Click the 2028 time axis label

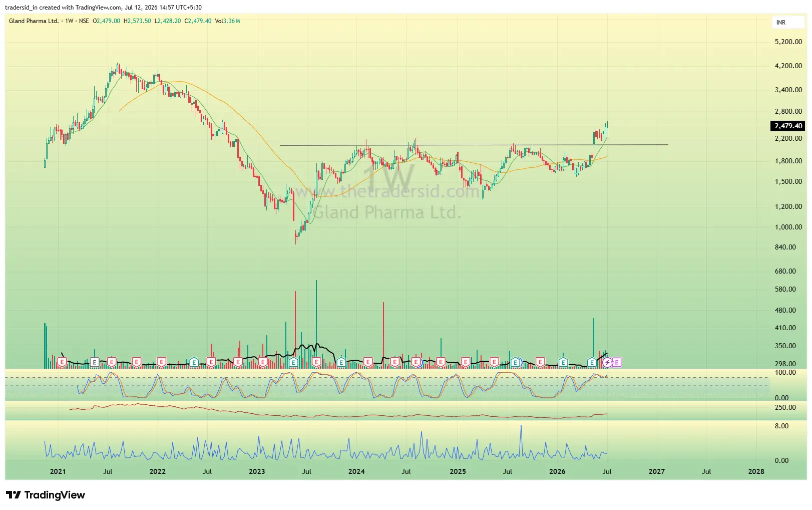(756, 471)
